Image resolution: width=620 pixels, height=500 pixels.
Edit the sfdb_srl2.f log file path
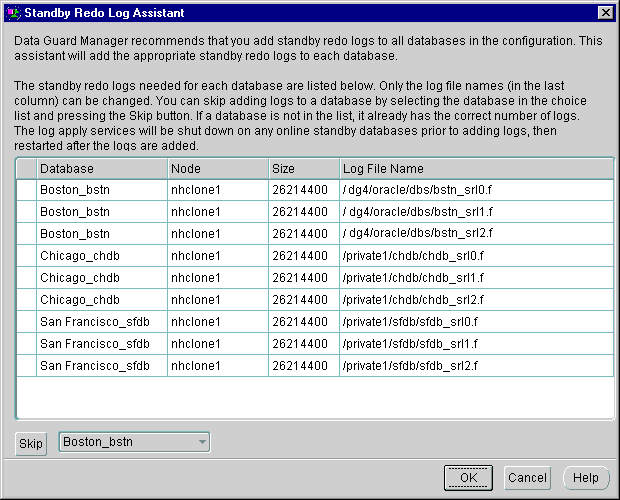(x=475, y=366)
